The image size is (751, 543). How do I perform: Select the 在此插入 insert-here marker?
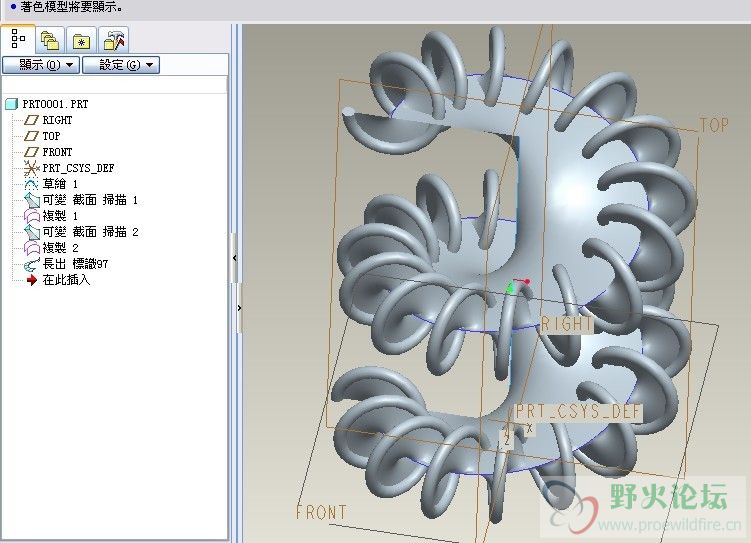(x=66, y=280)
